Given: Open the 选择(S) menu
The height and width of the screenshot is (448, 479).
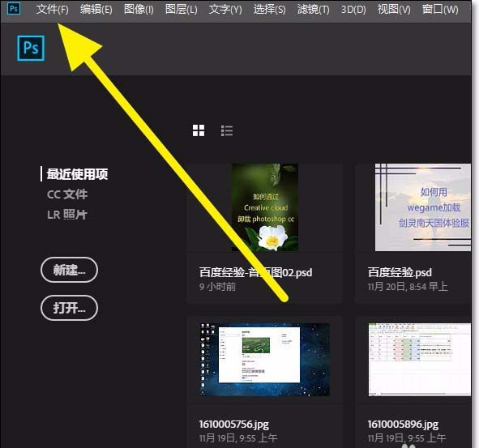Looking at the screenshot, I should [269, 10].
